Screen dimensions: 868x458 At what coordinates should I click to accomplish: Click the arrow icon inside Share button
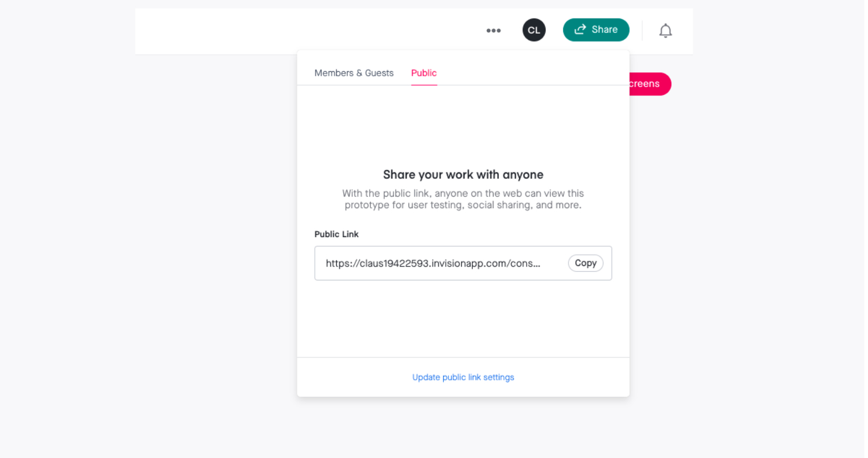pyautogui.click(x=580, y=29)
